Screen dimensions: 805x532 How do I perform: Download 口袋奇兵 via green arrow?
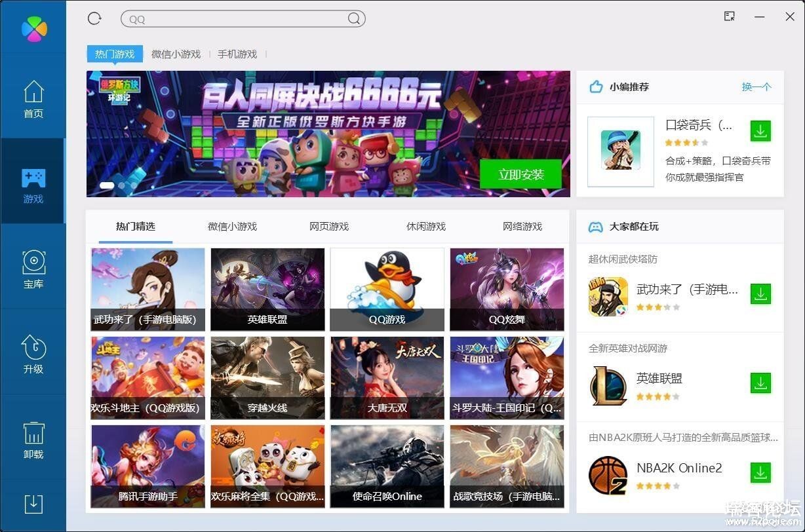pos(760,130)
